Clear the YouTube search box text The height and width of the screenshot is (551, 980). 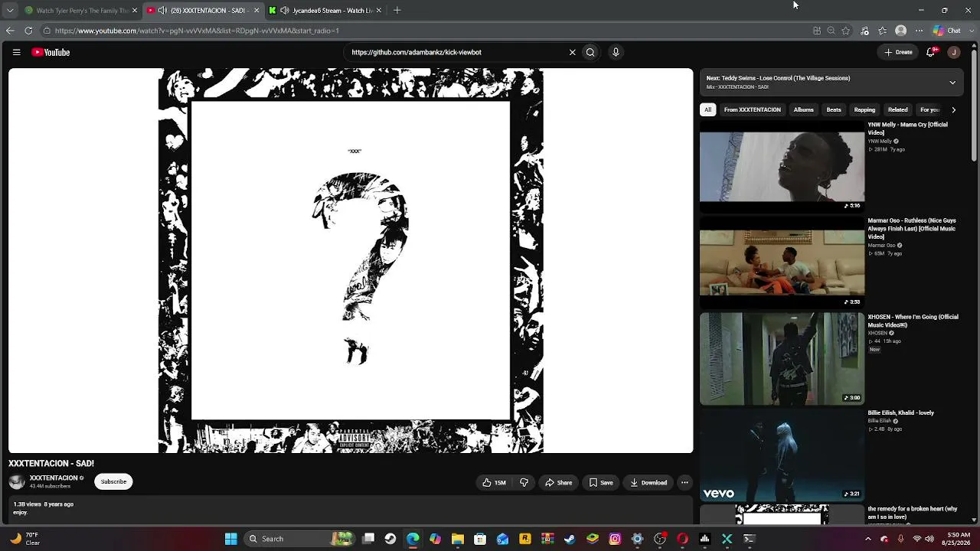point(572,52)
